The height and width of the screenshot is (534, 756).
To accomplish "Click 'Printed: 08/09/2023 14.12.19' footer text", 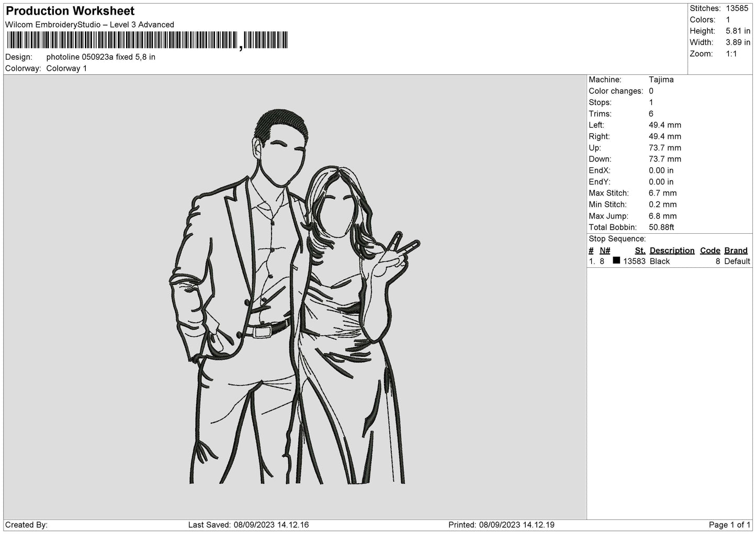I will pos(501,525).
